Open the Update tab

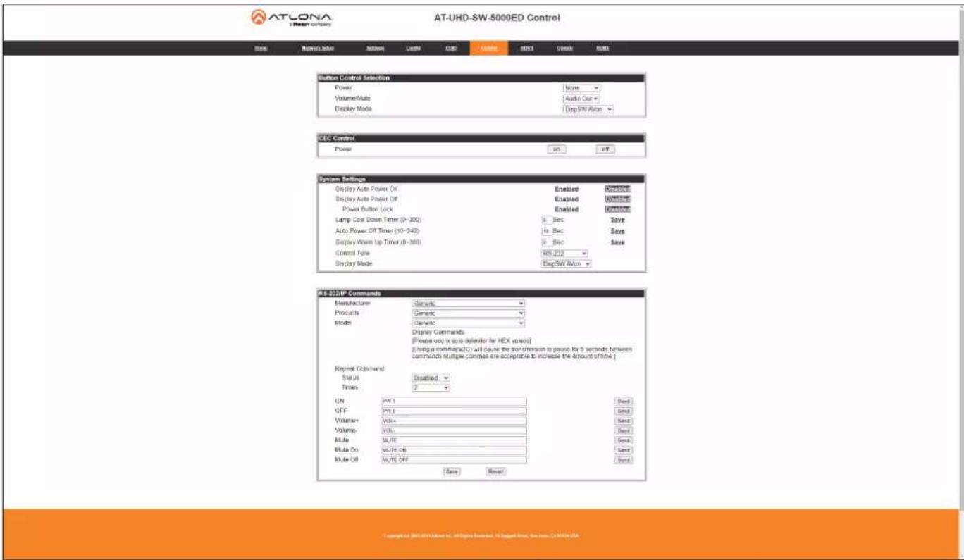click(x=564, y=48)
